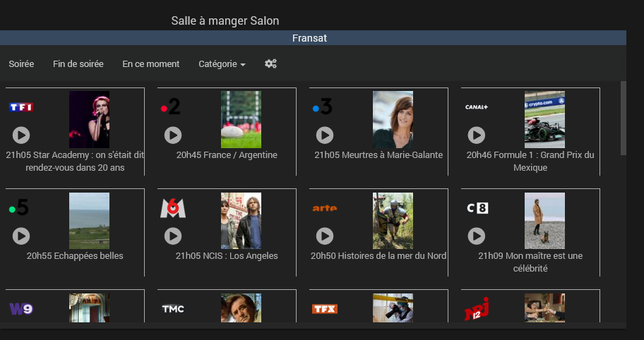Viewport: 644px width, 340px height.
Task: Show En ce moment programs
Action: 150,64
